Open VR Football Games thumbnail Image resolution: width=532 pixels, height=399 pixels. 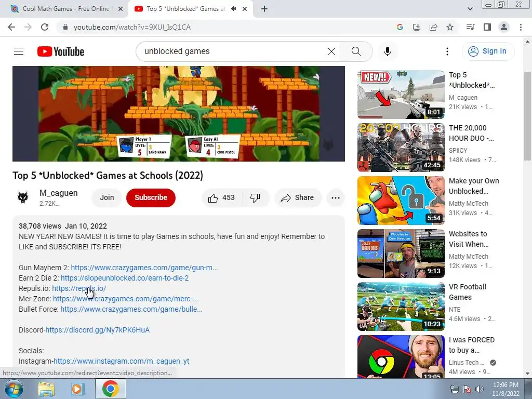pyautogui.click(x=401, y=307)
